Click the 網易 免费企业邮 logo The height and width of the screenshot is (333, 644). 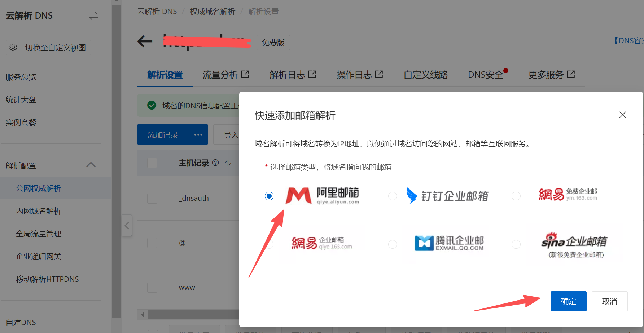coord(568,195)
